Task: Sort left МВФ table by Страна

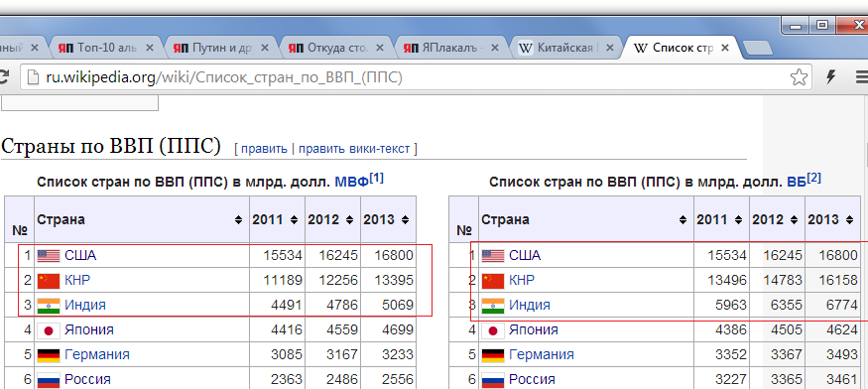Action: 238,220
